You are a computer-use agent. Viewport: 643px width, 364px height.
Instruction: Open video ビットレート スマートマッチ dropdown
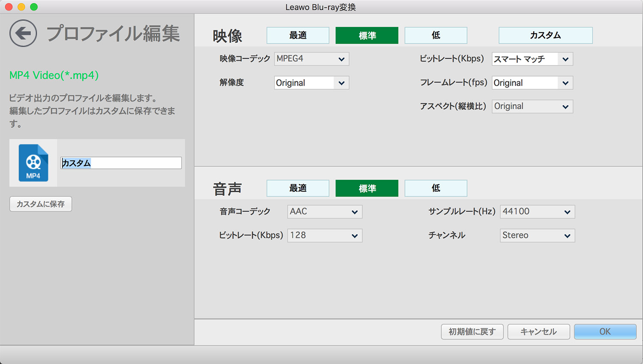coord(532,59)
